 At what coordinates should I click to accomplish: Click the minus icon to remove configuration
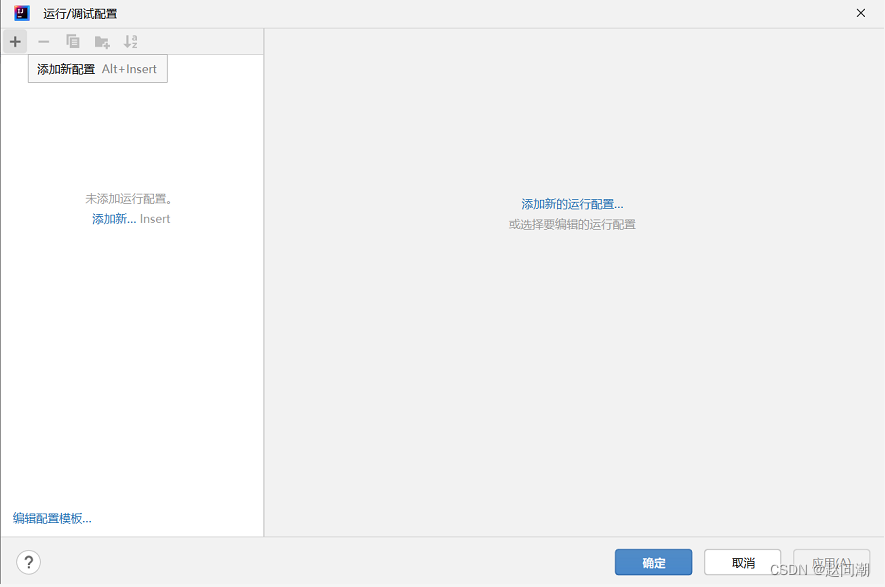click(x=43, y=41)
